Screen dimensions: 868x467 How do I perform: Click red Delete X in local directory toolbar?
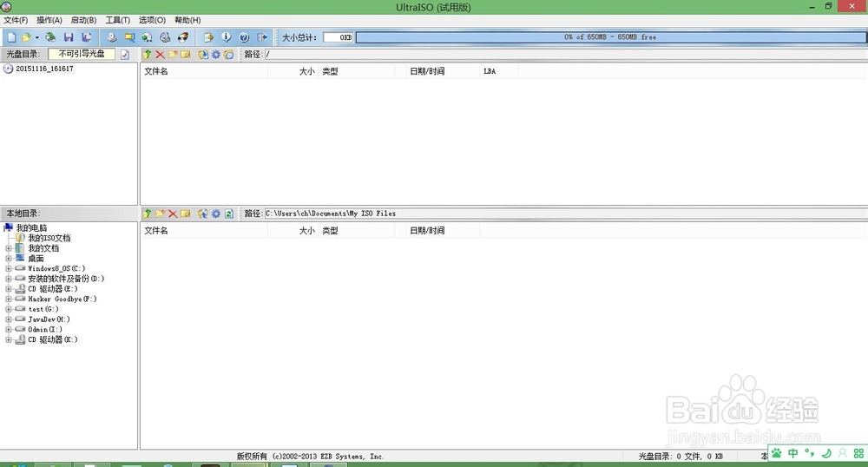173,214
